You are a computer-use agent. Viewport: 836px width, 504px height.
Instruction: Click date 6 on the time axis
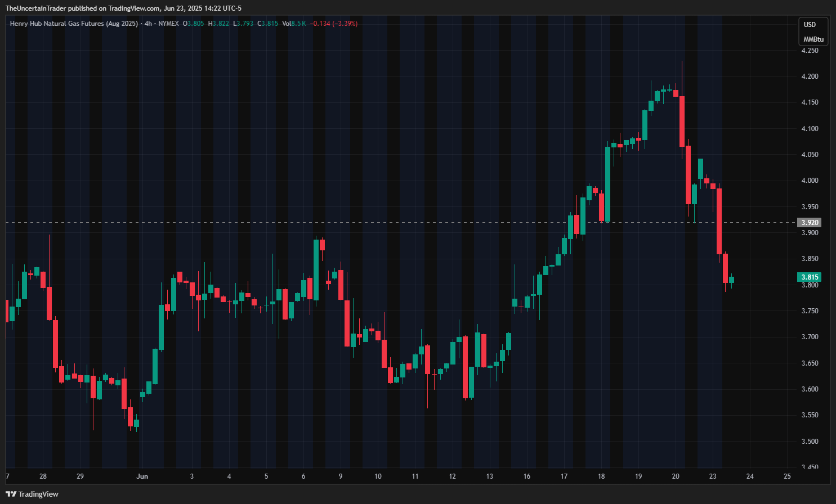click(x=303, y=476)
